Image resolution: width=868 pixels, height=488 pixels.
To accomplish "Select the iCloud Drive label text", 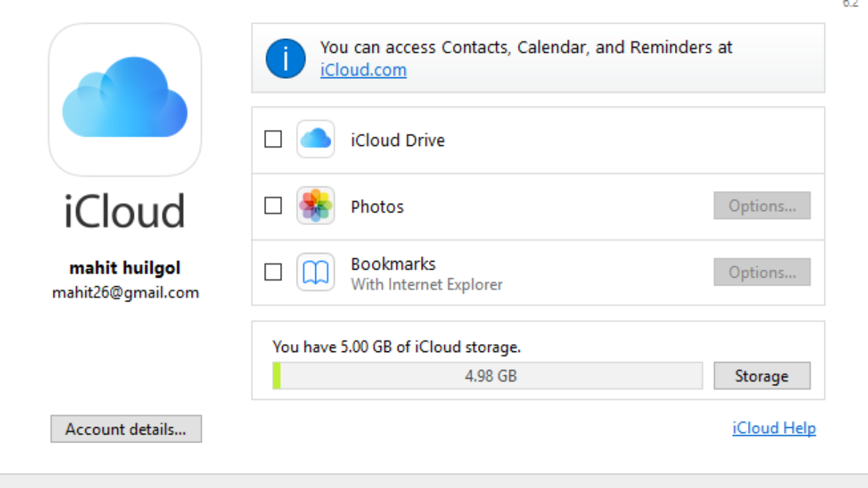I will tap(398, 140).
